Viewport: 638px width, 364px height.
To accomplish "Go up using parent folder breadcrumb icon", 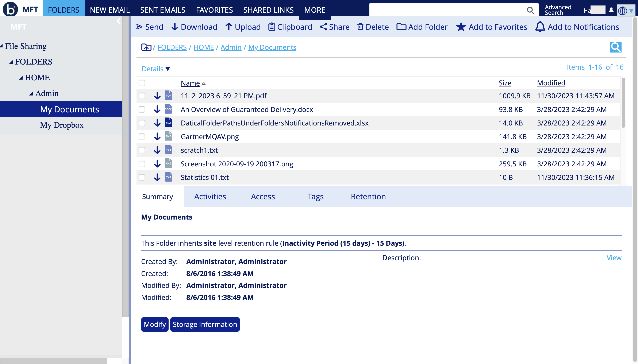I will click(x=146, y=47).
